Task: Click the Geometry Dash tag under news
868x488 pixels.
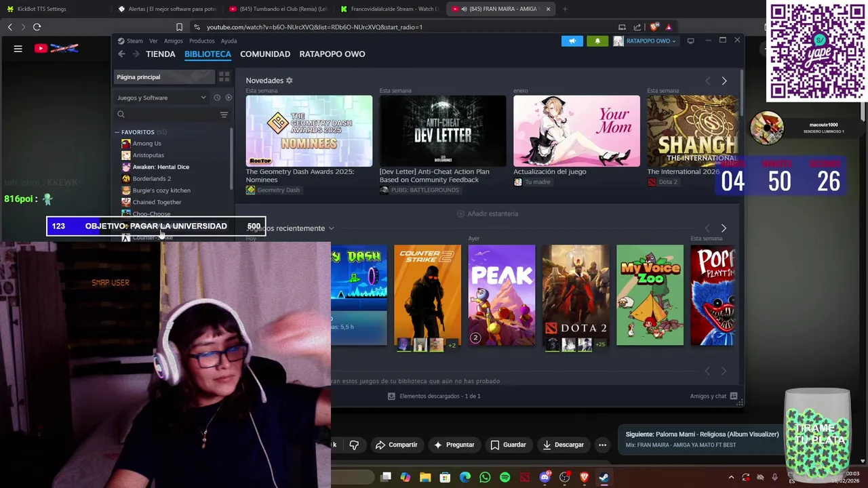Action: (273, 190)
